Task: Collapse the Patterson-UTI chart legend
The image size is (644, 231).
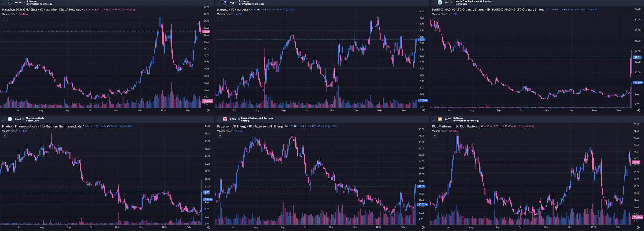Action: pos(220,136)
